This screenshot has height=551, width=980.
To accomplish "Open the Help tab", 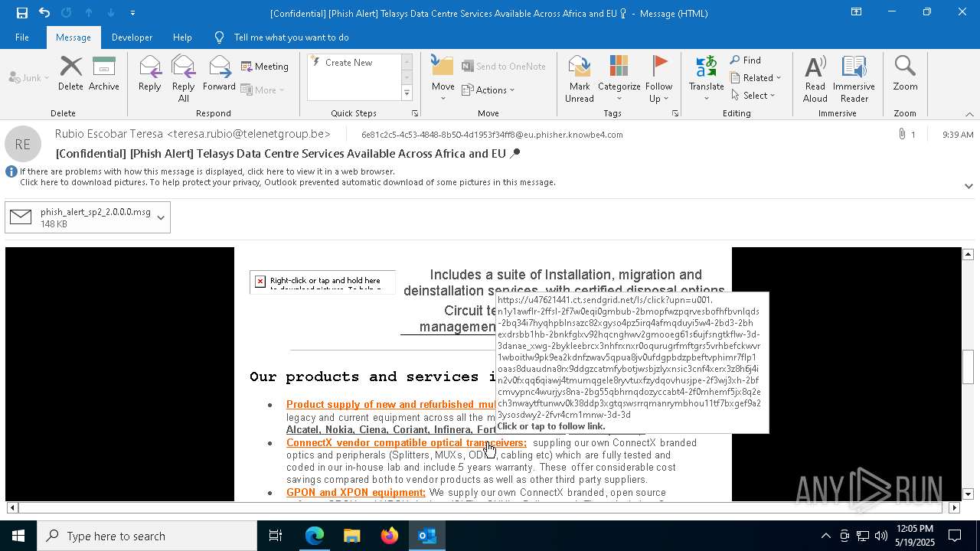I will click(182, 37).
